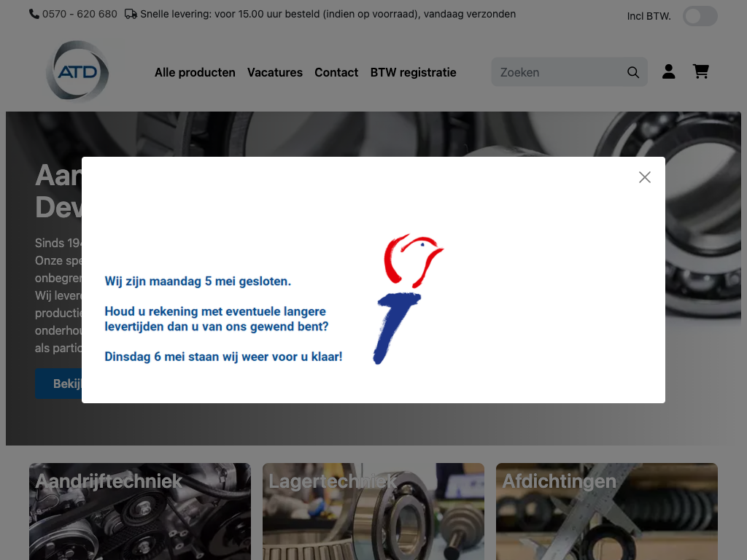Click the phone icon in top bar

tap(34, 14)
